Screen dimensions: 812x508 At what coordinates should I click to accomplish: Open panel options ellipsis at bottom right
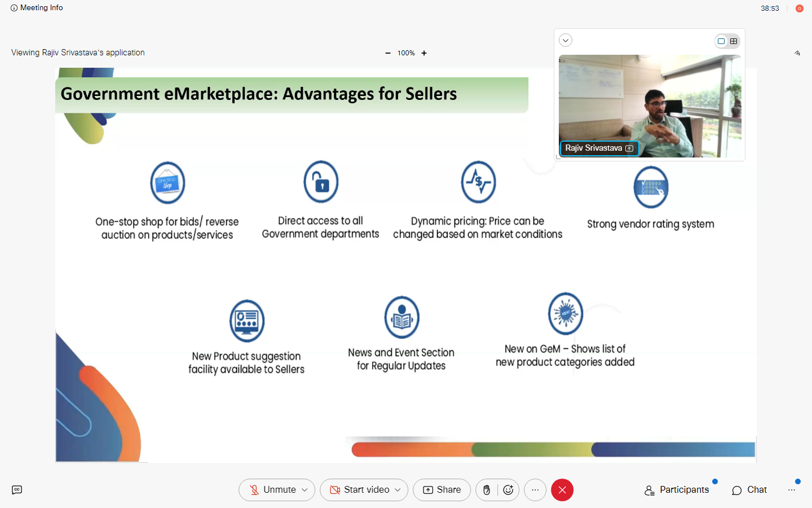[x=792, y=490]
